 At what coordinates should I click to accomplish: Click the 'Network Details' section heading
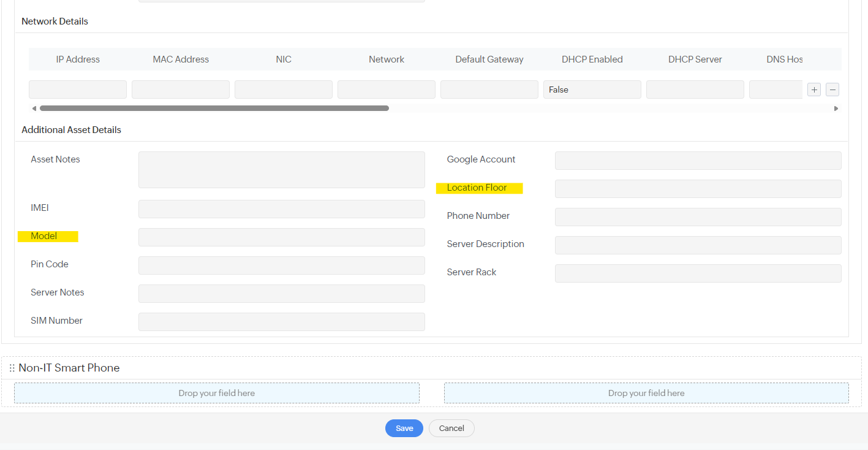click(x=55, y=21)
